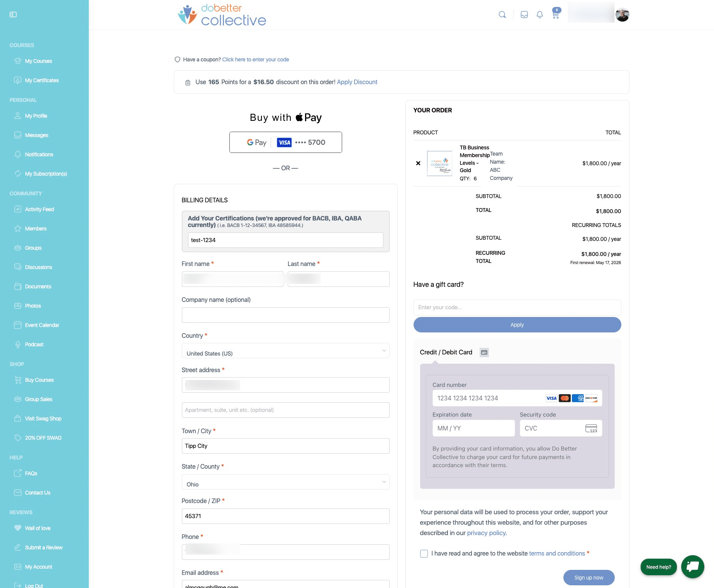Select the Podcast microphone icon
The width and height of the screenshot is (714, 588).
(18, 344)
